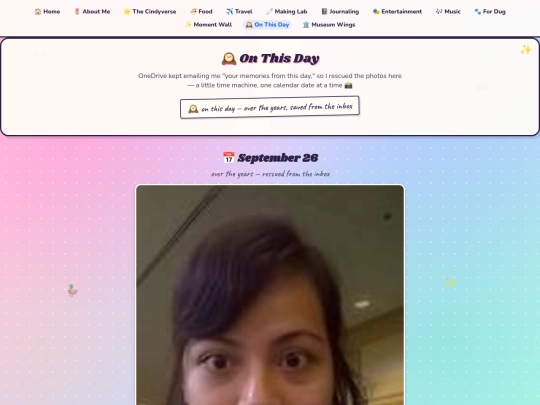The image size is (540, 405).
Task: Visit the Making Lab page
Action: pyautogui.click(x=287, y=12)
